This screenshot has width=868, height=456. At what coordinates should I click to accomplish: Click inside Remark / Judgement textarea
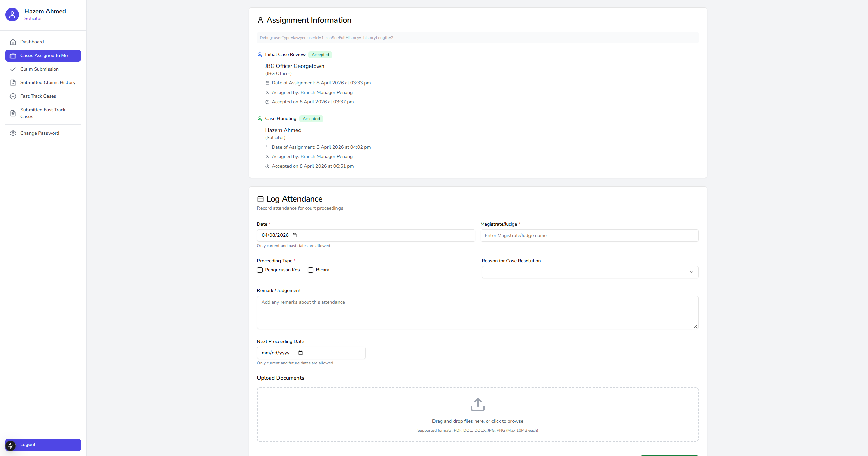[x=477, y=312]
